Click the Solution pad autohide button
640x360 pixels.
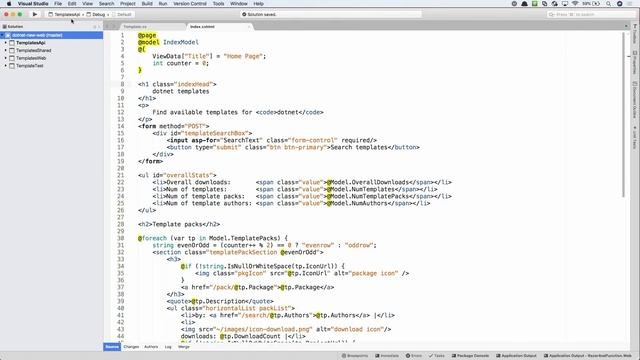coord(95,27)
